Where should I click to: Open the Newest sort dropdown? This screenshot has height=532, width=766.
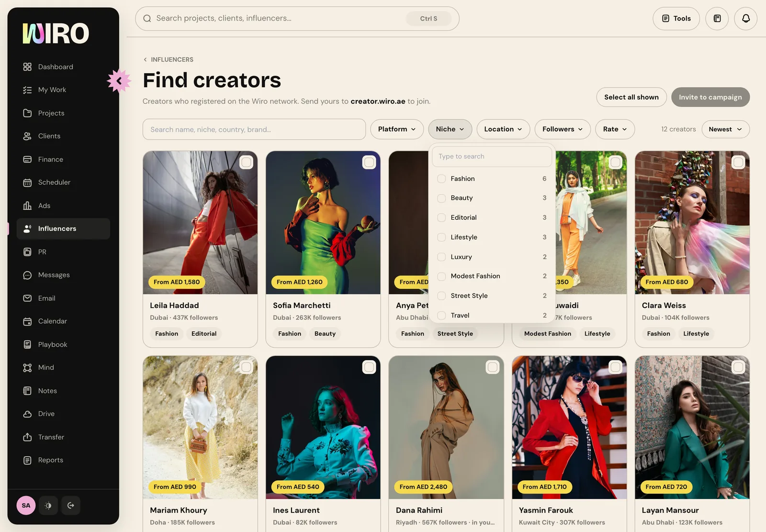pyautogui.click(x=725, y=129)
